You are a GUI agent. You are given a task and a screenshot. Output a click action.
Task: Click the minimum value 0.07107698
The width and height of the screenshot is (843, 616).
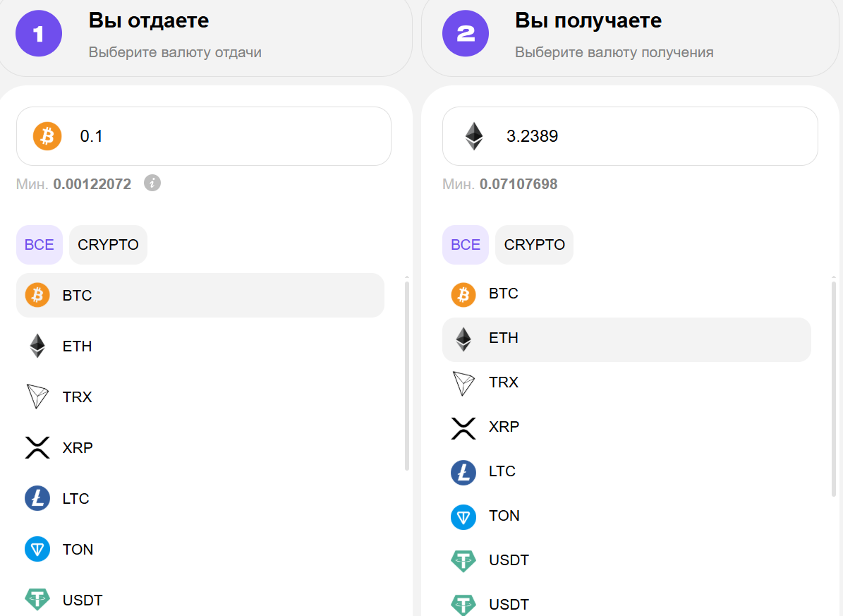(x=518, y=184)
